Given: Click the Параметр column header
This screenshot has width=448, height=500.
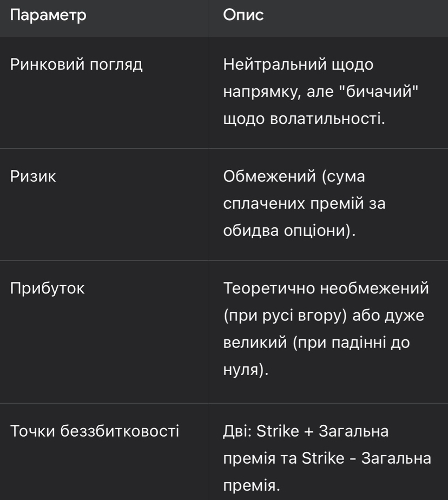Looking at the screenshot, I should 48,16.
